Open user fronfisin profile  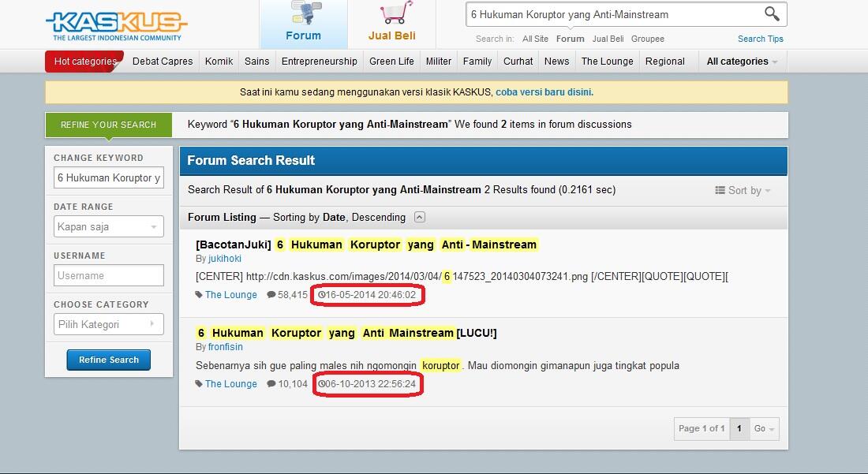[226, 347]
